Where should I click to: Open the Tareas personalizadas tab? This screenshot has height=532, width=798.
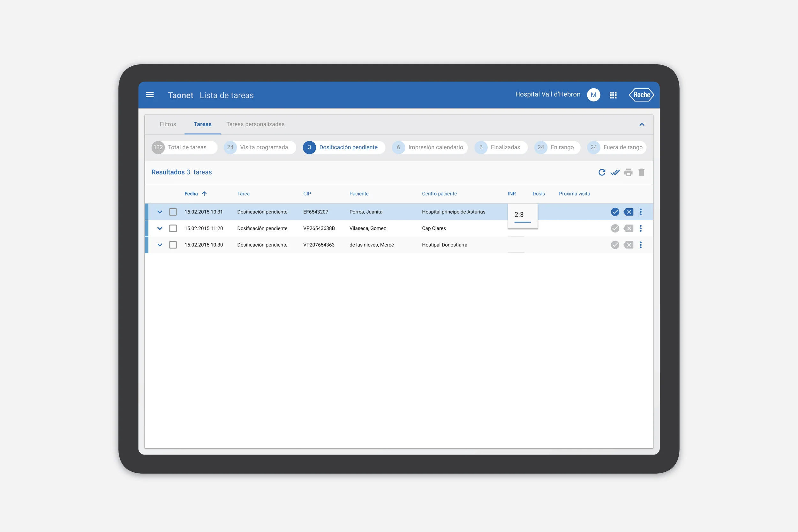pyautogui.click(x=255, y=124)
